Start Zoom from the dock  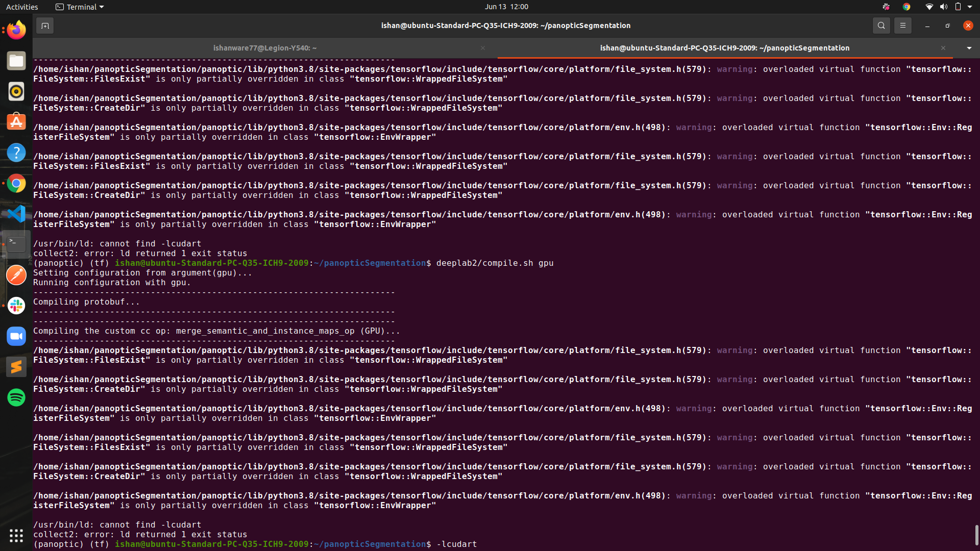(x=16, y=336)
